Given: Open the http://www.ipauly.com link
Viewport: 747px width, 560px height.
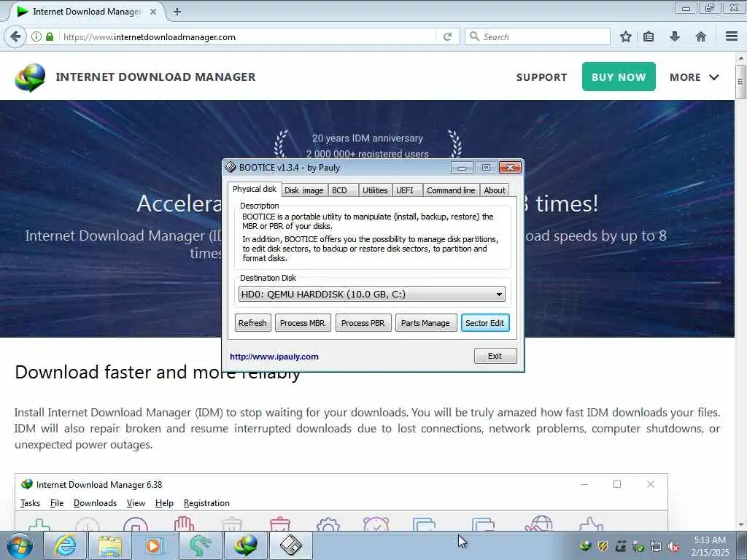Looking at the screenshot, I should coord(274,357).
